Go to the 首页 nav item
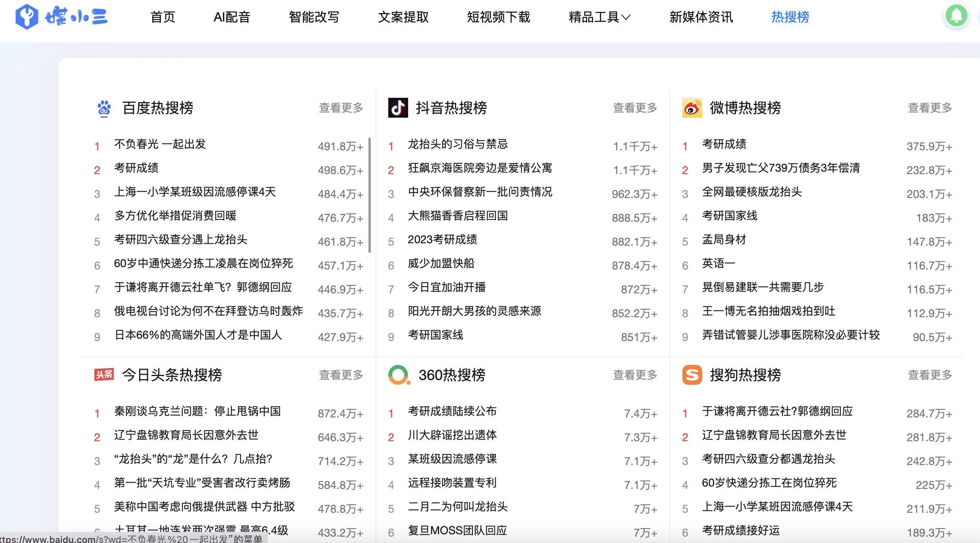980x543 pixels. [163, 17]
